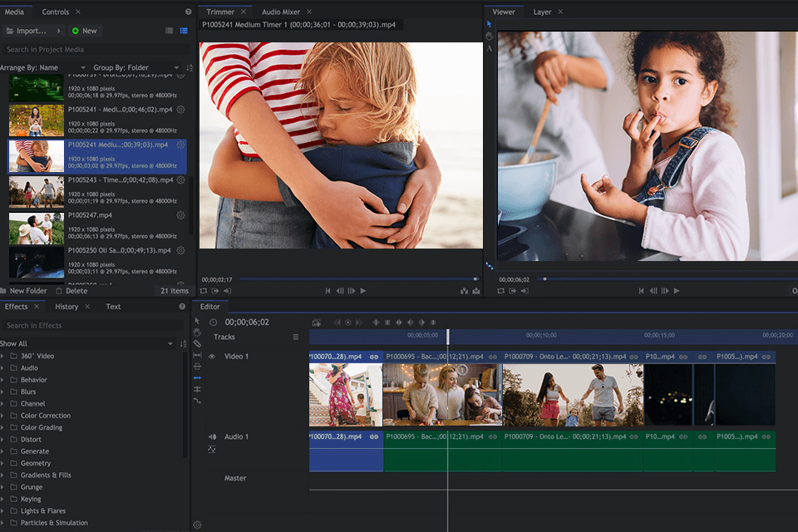Click the link icon on the P1000695 video clip

(493, 357)
